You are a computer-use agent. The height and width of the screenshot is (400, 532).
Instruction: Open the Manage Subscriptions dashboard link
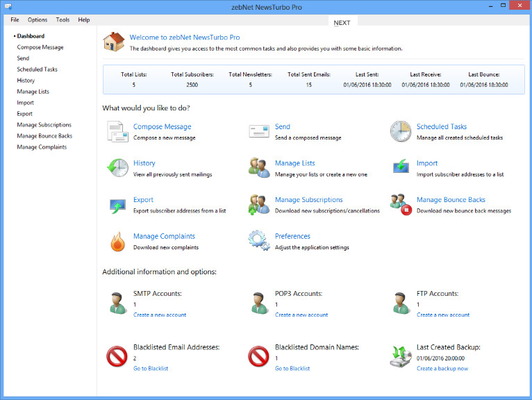point(309,199)
